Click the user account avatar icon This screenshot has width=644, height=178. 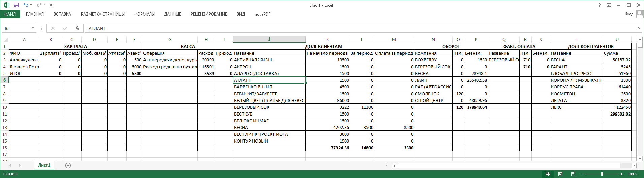click(639, 14)
